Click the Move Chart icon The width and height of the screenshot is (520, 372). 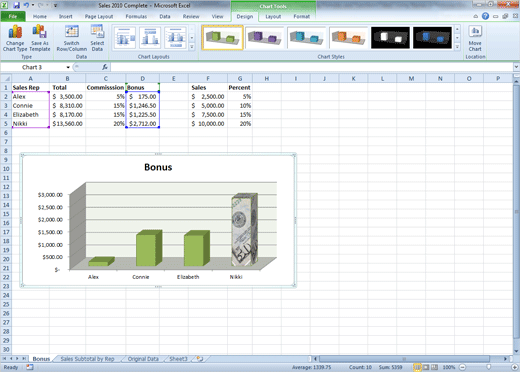[475, 38]
